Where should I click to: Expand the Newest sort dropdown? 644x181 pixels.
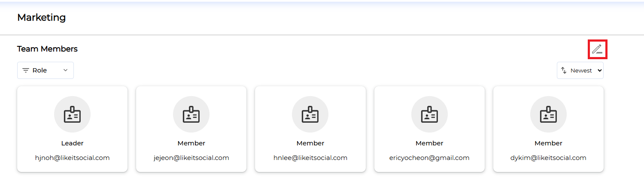pos(580,70)
